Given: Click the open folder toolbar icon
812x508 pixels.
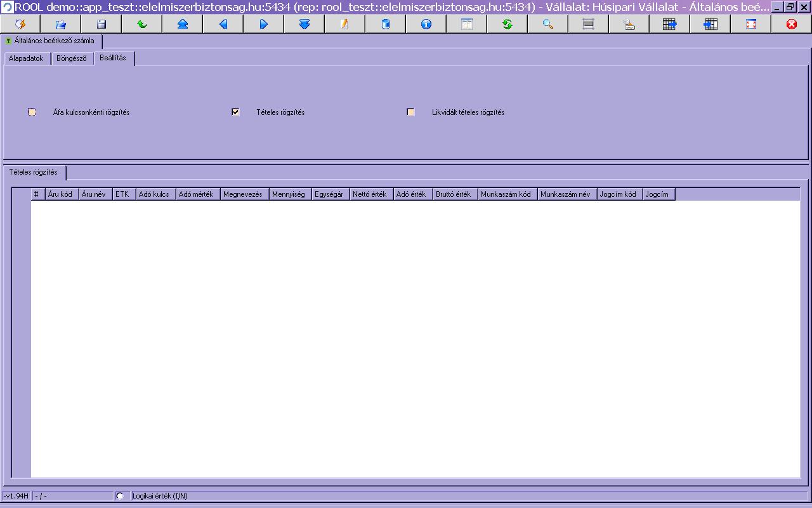Looking at the screenshot, I should click(61, 24).
